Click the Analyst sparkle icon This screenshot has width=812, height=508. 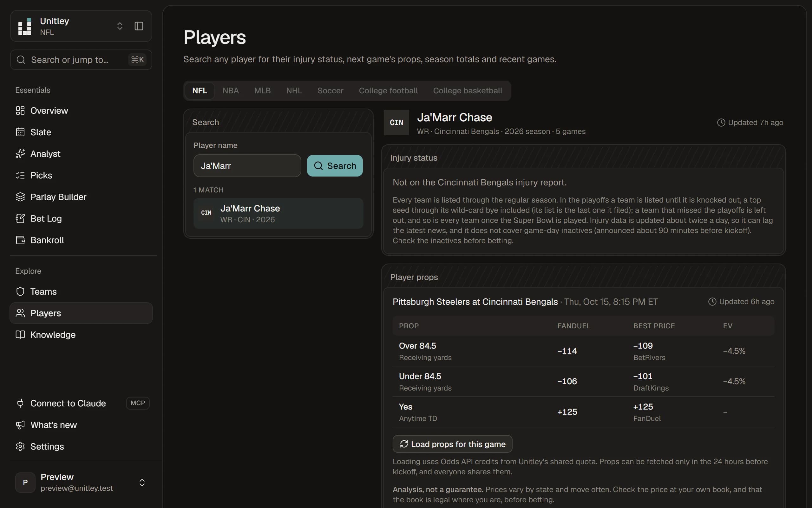(21, 154)
